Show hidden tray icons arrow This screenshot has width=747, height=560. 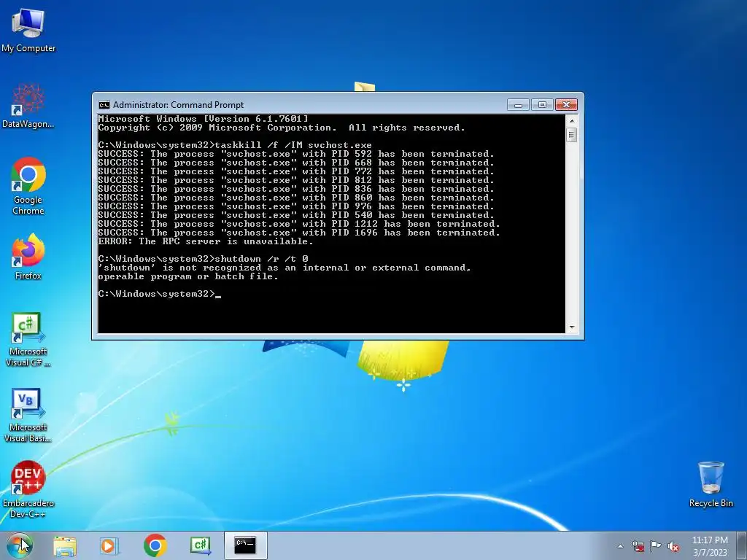[x=620, y=546]
